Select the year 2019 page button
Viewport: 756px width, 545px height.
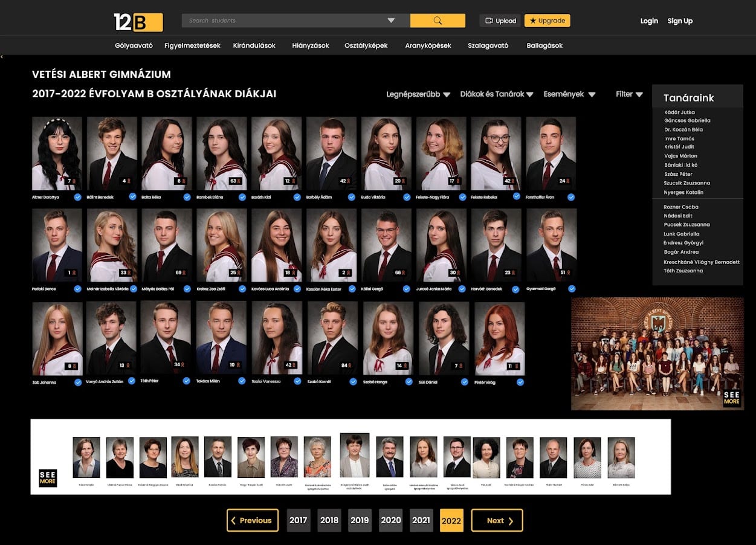pyautogui.click(x=360, y=520)
